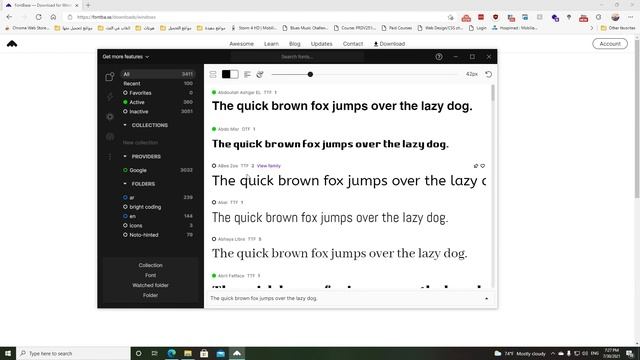Open Windows Start menu
Viewport: 640px width, 360px height.
(8, 353)
